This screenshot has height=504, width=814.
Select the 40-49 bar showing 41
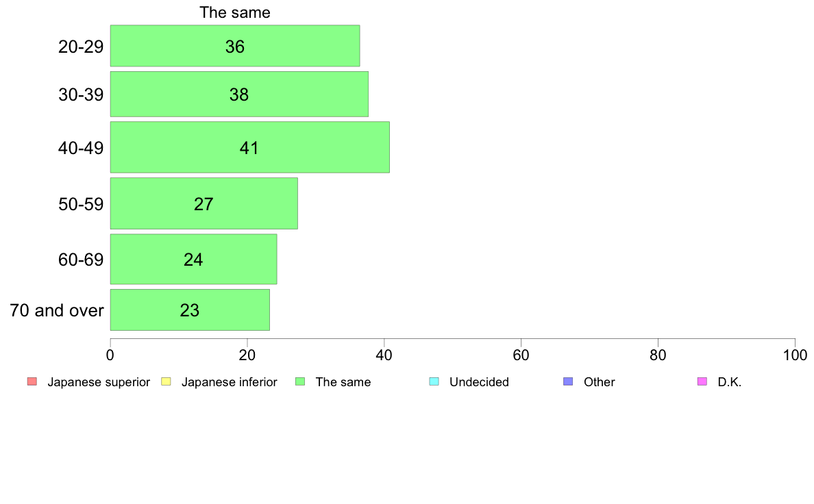(249, 147)
